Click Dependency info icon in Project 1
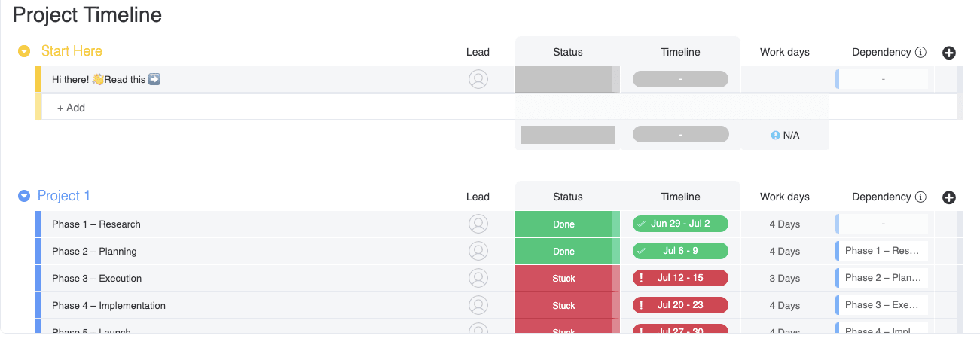980x339 pixels. click(920, 197)
